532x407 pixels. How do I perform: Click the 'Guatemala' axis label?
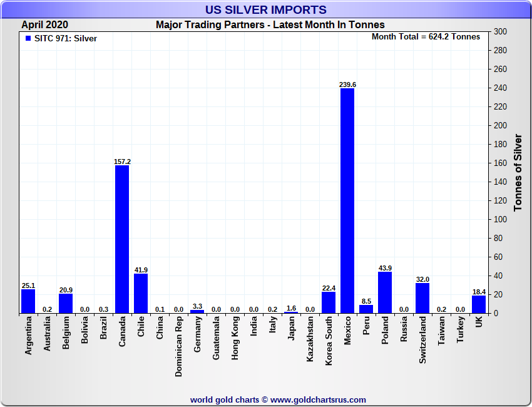click(x=216, y=337)
